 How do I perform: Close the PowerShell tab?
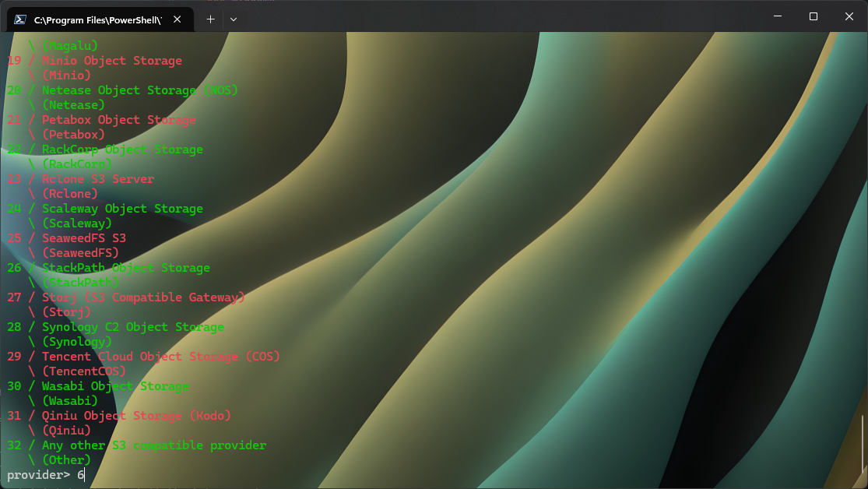point(178,19)
